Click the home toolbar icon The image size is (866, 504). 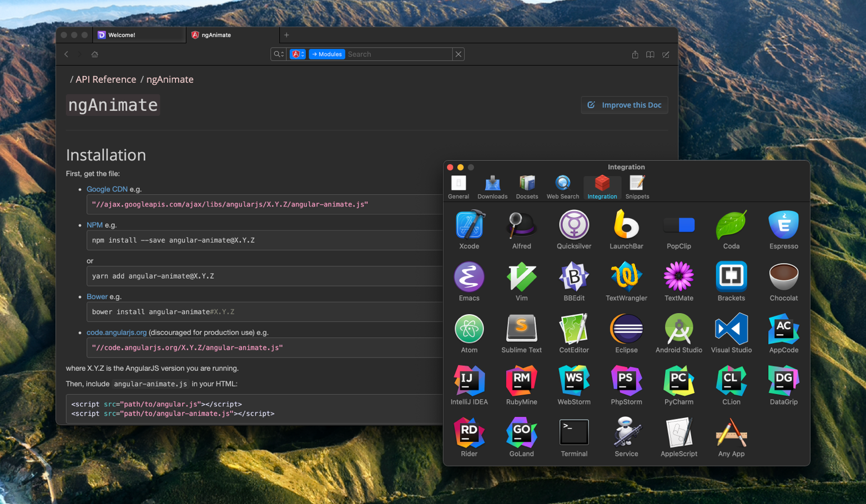click(95, 54)
